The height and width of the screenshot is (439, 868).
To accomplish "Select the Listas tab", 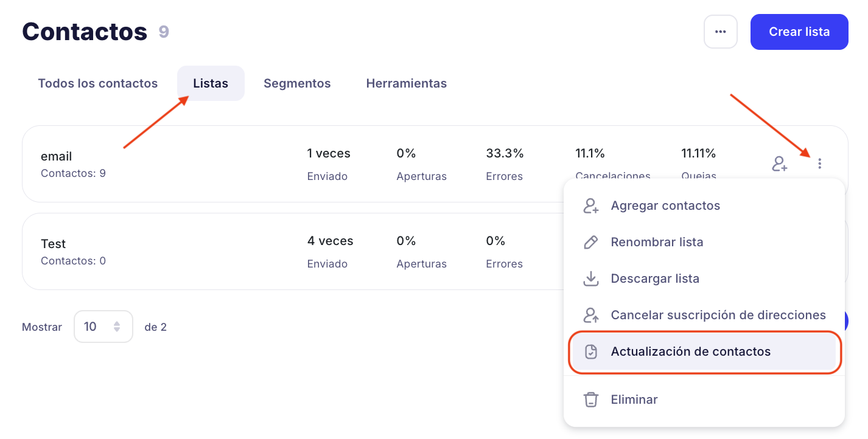I will coord(211,83).
